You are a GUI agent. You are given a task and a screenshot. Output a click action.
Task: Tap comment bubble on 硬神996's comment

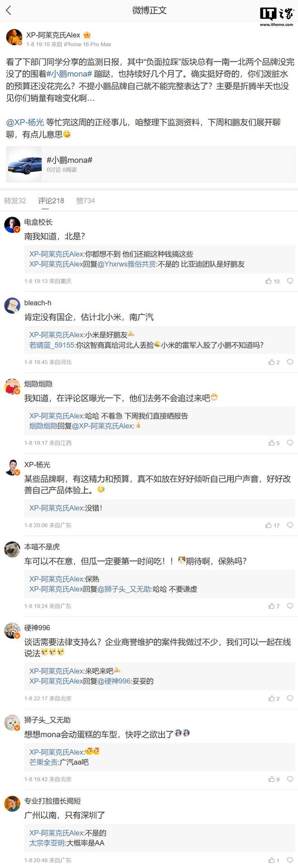click(290, 698)
